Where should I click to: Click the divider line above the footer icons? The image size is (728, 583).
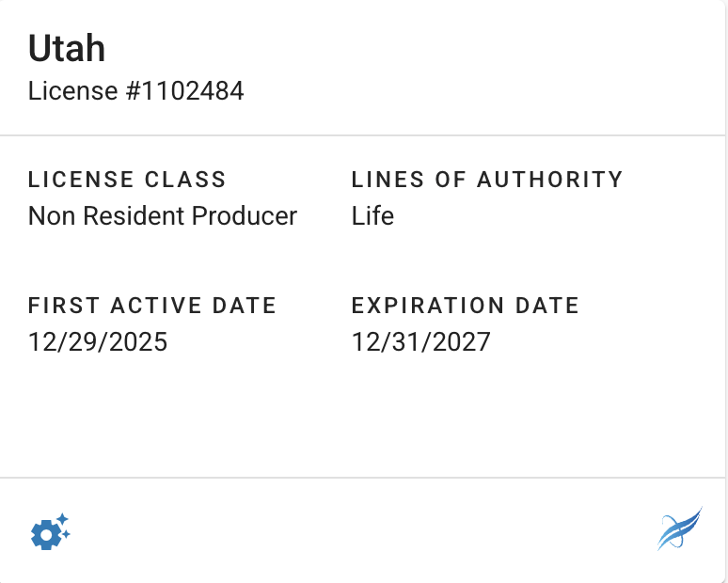point(364,478)
